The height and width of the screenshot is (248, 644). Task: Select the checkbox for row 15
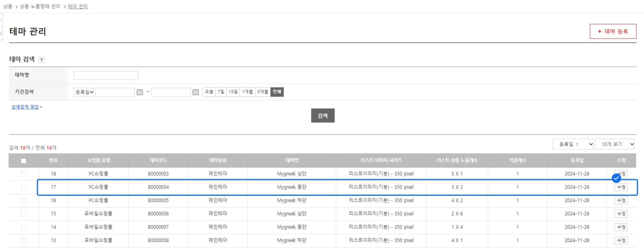[23, 214]
